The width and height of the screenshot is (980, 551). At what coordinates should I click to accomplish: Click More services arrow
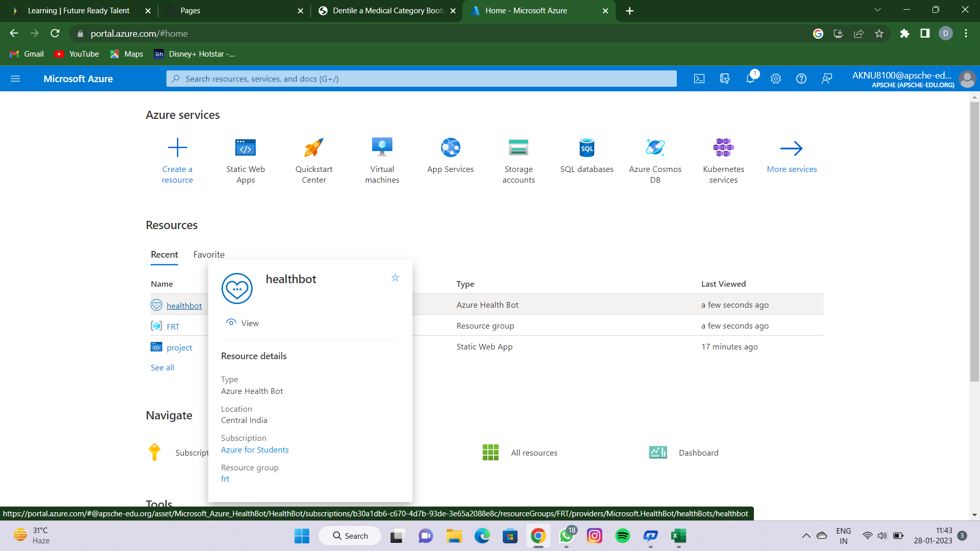792,148
